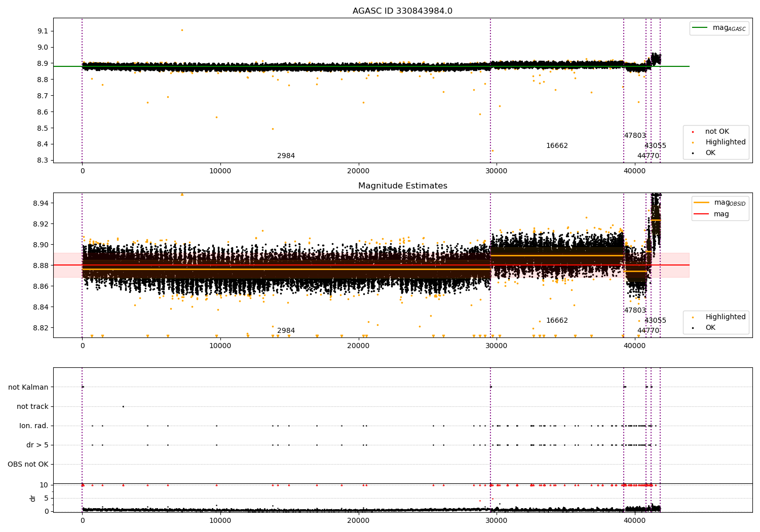
Task: Click the OBSID label 43055 in middle plot
Action: 655,321
